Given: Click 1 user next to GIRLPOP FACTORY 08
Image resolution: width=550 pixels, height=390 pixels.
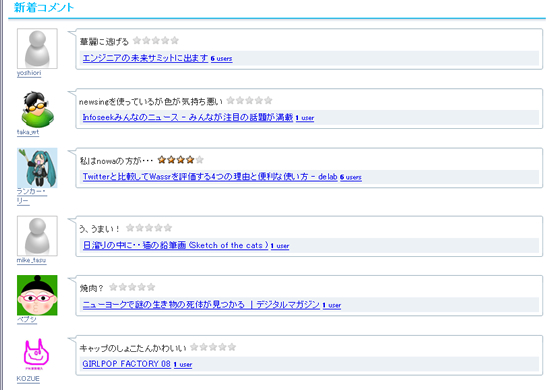Looking at the screenshot, I should click(x=183, y=364).
